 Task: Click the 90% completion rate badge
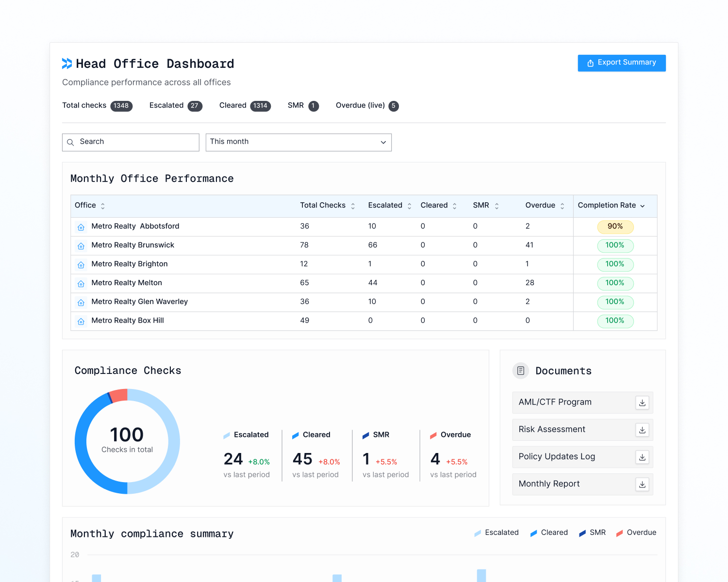(615, 226)
